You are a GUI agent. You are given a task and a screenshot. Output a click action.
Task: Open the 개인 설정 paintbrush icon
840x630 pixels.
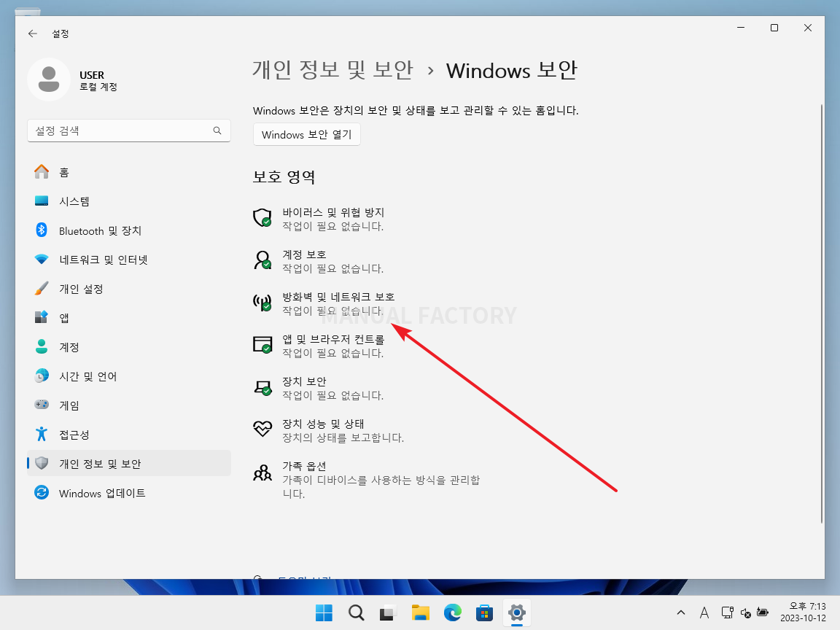coord(42,289)
